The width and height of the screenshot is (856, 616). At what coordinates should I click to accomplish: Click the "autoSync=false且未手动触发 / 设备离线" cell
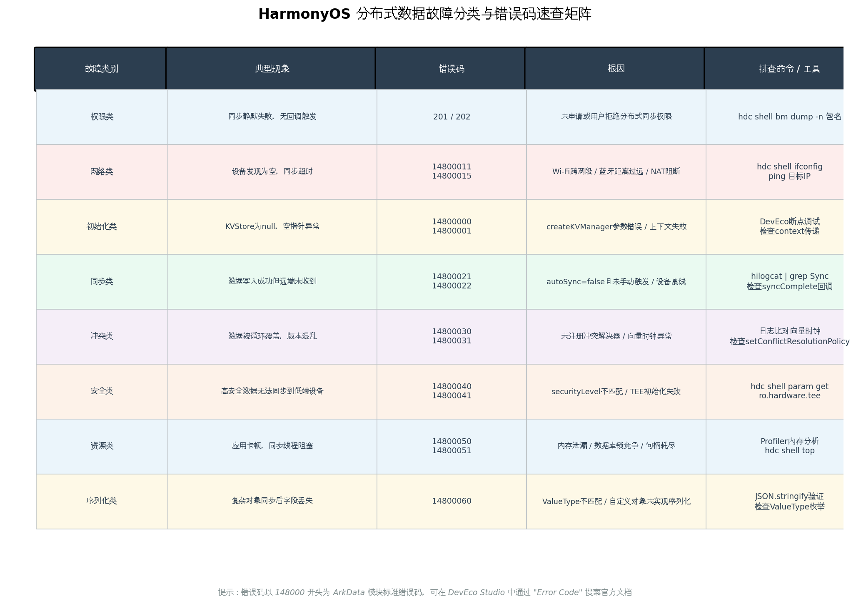point(616,282)
